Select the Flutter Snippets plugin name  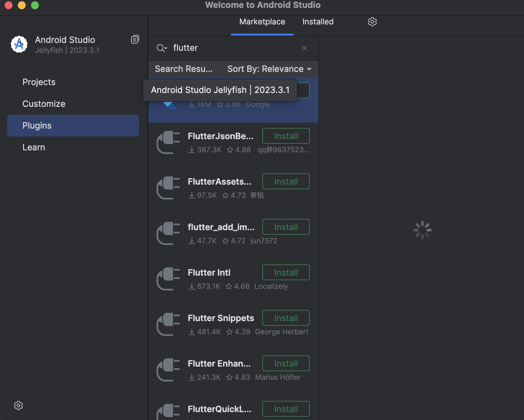tap(221, 318)
